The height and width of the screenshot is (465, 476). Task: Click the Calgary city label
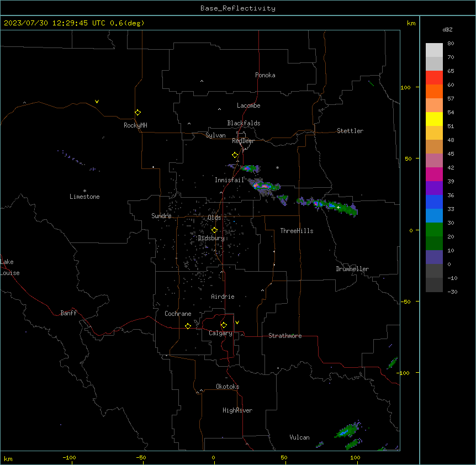[221, 333]
